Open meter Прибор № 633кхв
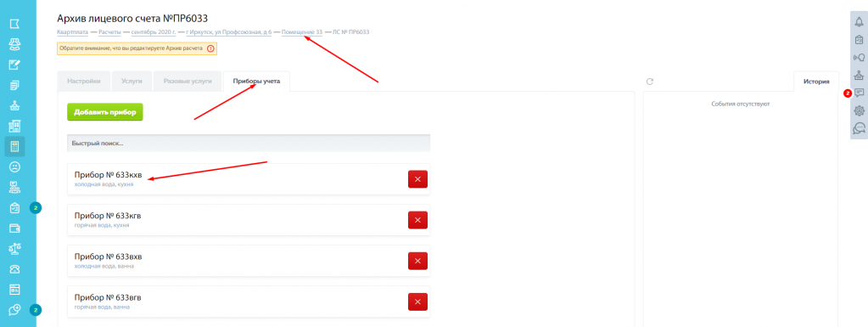This screenshot has width=868, height=327. (108, 175)
